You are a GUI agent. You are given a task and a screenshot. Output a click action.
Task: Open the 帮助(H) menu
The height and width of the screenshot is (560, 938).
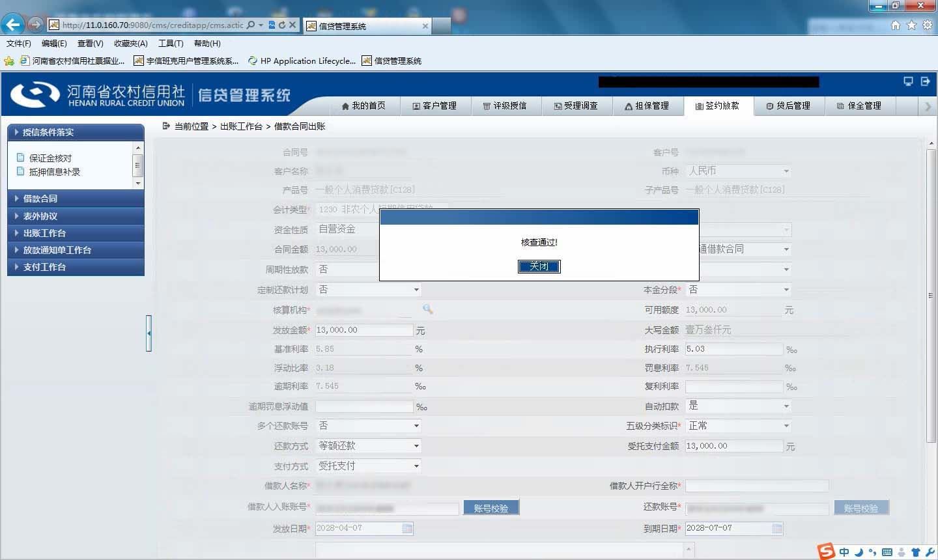coord(207,44)
